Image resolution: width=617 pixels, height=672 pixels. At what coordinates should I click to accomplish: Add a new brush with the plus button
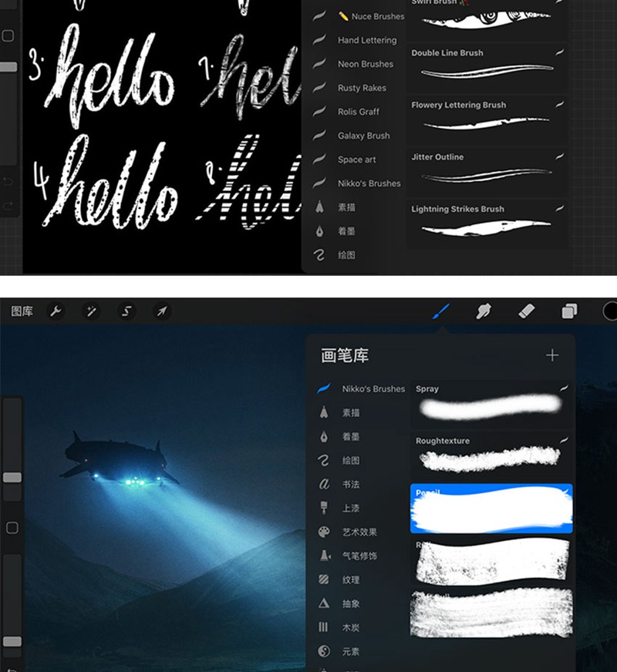pyautogui.click(x=552, y=355)
